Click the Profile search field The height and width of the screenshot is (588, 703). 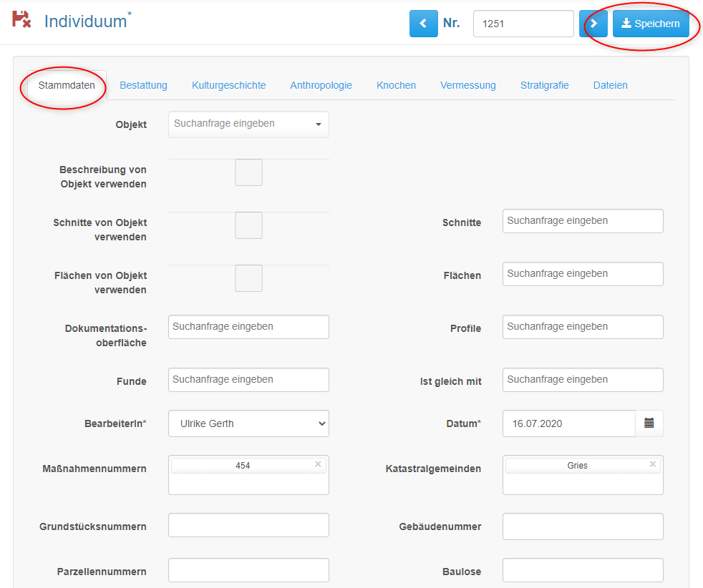[583, 326]
